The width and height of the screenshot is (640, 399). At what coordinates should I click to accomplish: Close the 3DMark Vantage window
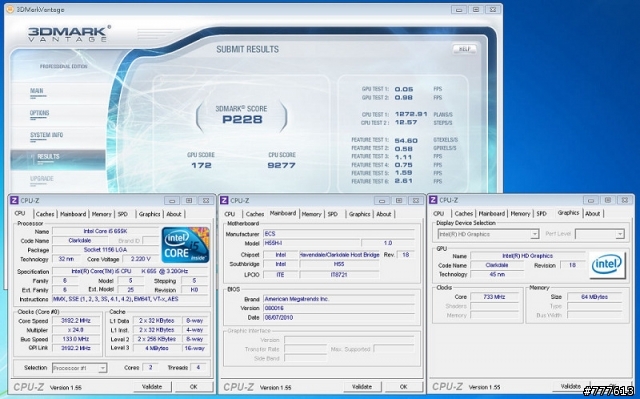tap(493, 9)
